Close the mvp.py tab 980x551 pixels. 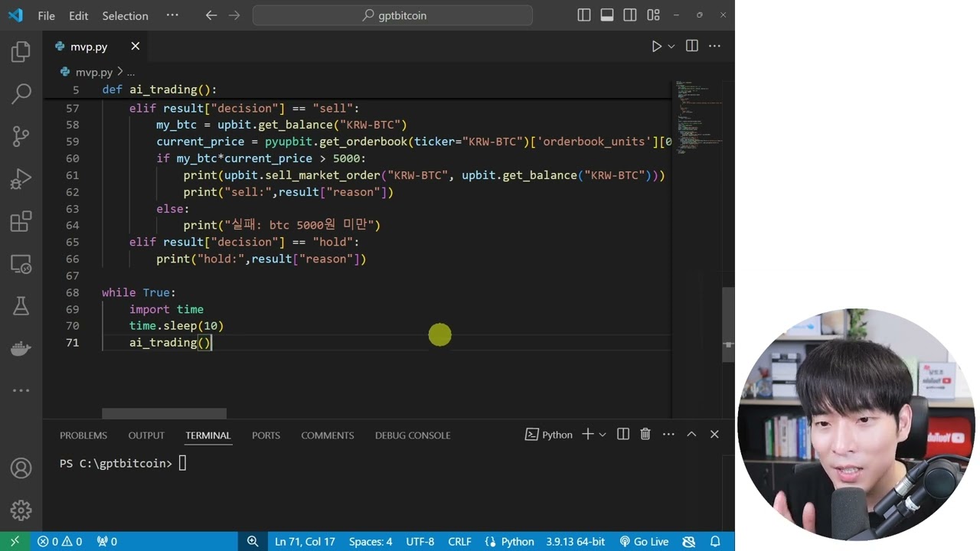(x=135, y=46)
